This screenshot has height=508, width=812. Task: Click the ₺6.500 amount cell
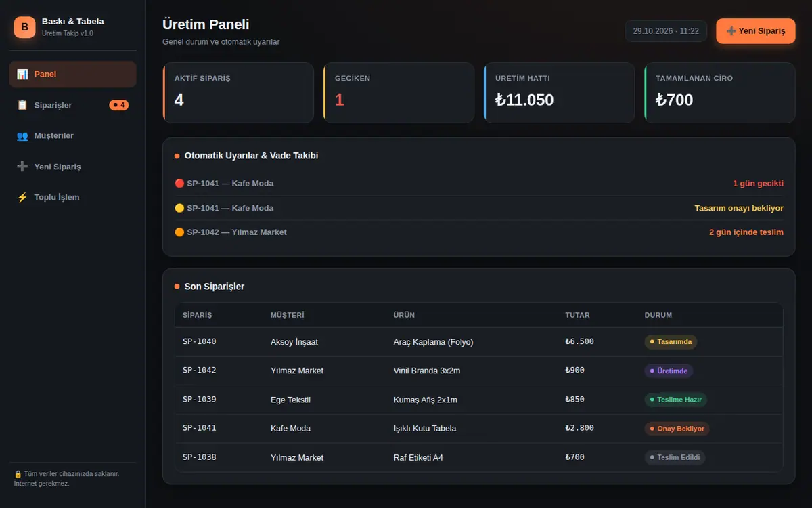(x=579, y=342)
